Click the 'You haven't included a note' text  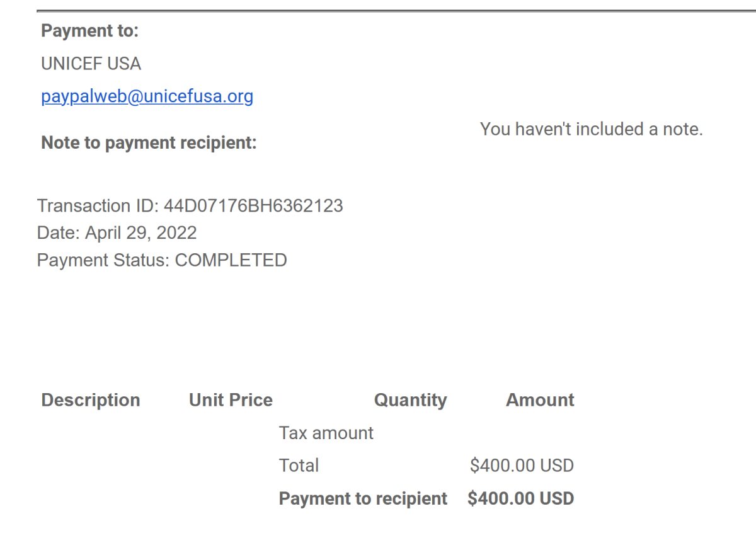[592, 129]
